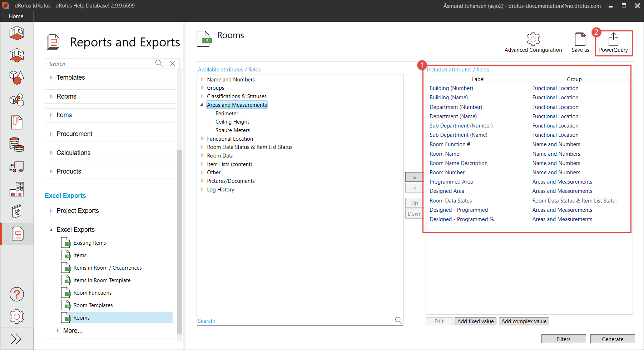
Task: Select Programmed Area included field
Action: tap(451, 182)
